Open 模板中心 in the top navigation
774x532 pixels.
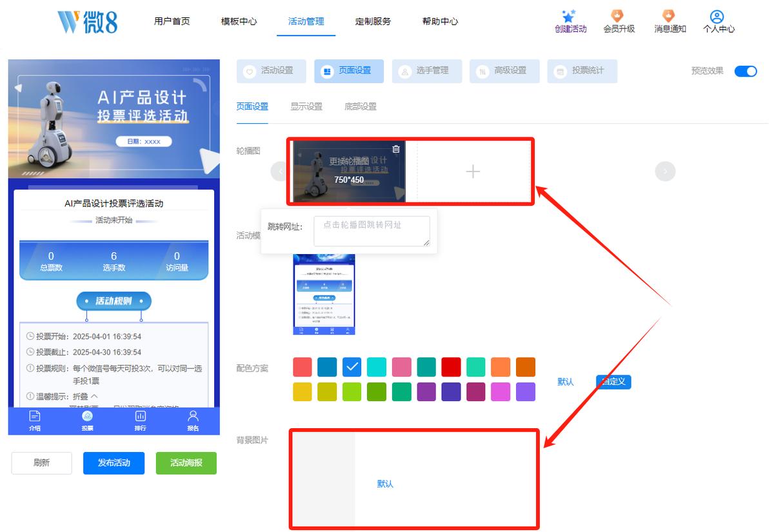coord(239,21)
